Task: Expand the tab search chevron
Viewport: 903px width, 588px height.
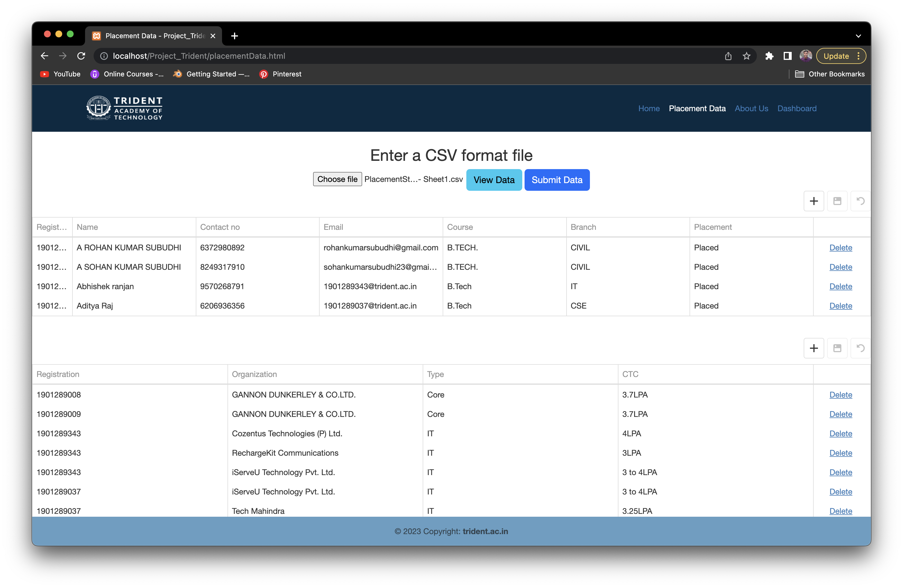Action: (858, 35)
